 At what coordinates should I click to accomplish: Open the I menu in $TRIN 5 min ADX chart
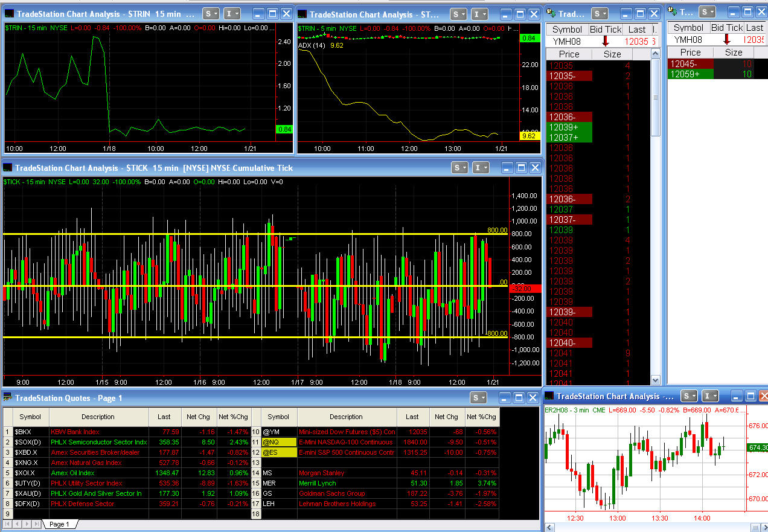[x=480, y=14]
